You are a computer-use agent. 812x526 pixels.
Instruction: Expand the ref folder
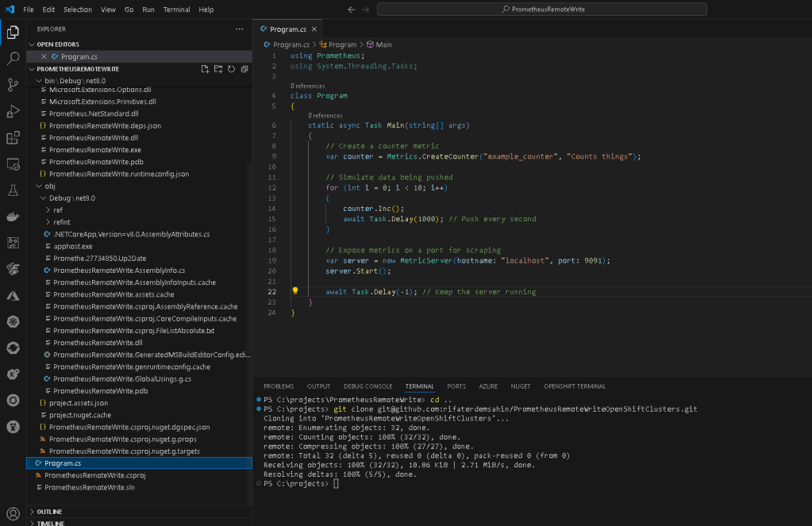pyautogui.click(x=48, y=210)
